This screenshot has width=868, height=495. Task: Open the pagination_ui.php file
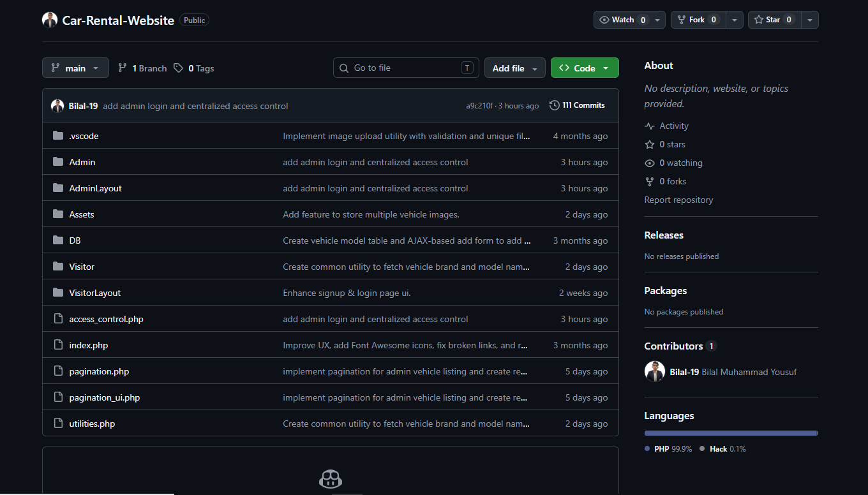pyautogui.click(x=105, y=397)
